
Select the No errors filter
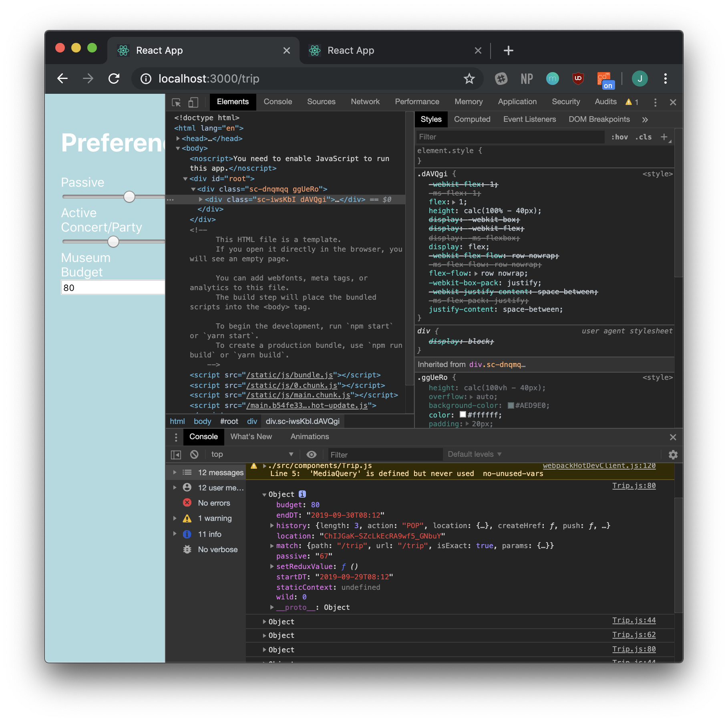coord(214,503)
